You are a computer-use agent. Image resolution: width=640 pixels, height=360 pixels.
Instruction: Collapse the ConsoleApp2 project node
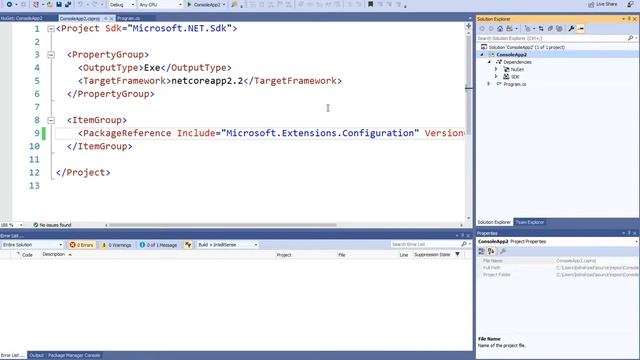click(x=482, y=55)
